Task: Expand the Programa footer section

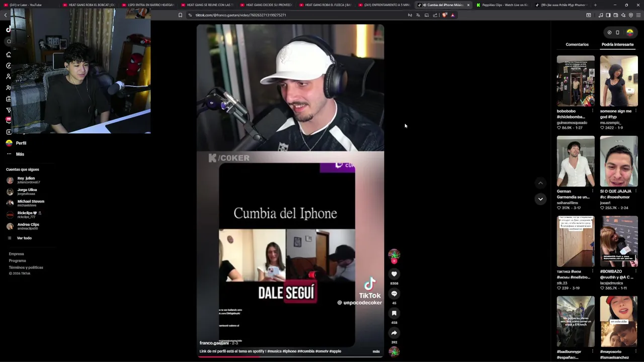Action: click(17, 260)
